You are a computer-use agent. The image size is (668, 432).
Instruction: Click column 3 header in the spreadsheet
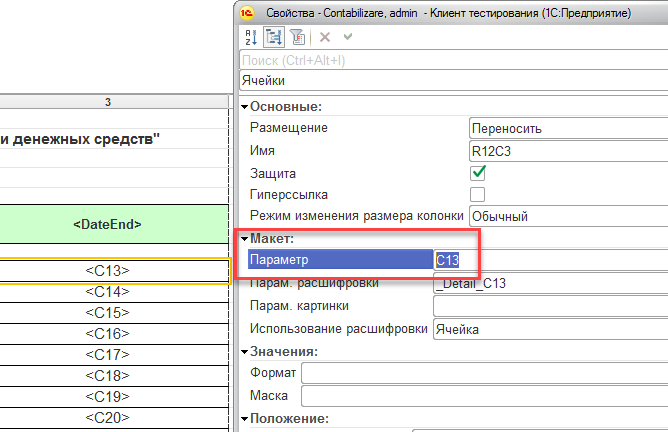(107, 103)
